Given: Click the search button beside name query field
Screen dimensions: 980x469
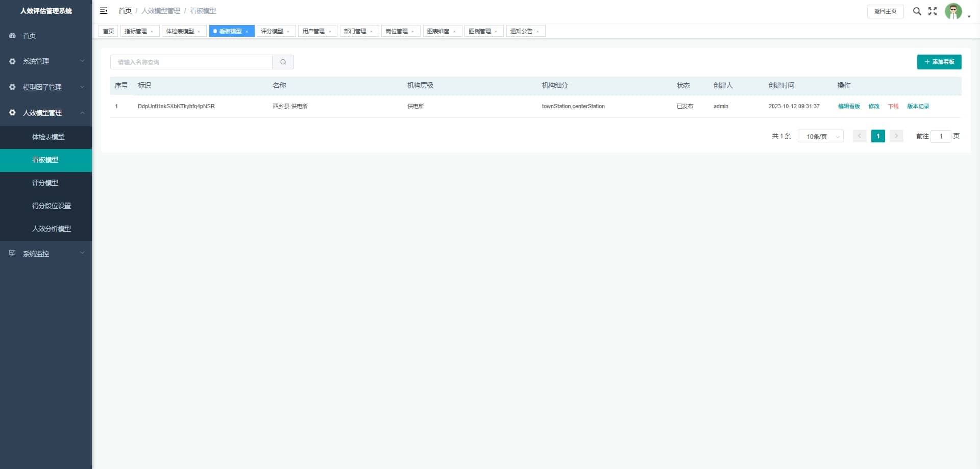Looking at the screenshot, I should pyautogui.click(x=283, y=62).
